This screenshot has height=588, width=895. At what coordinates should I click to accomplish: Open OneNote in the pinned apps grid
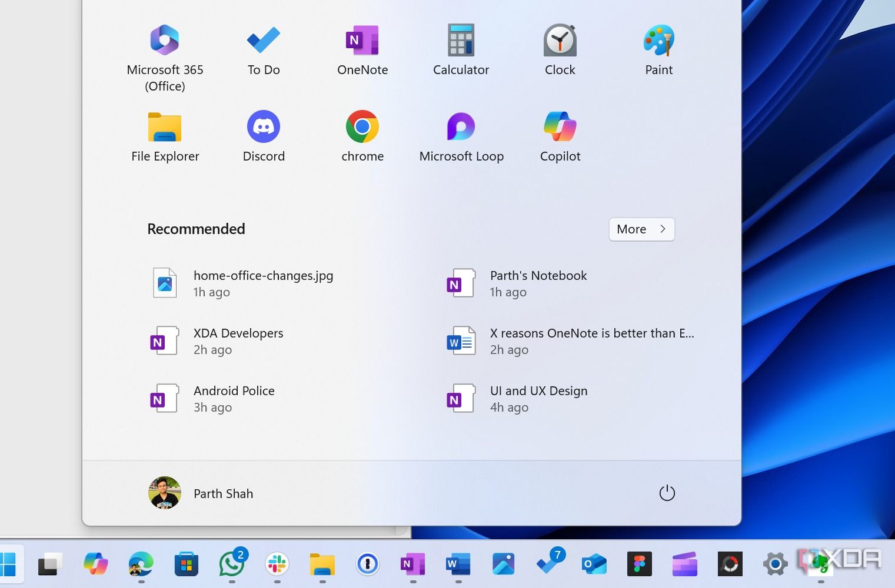tap(362, 51)
